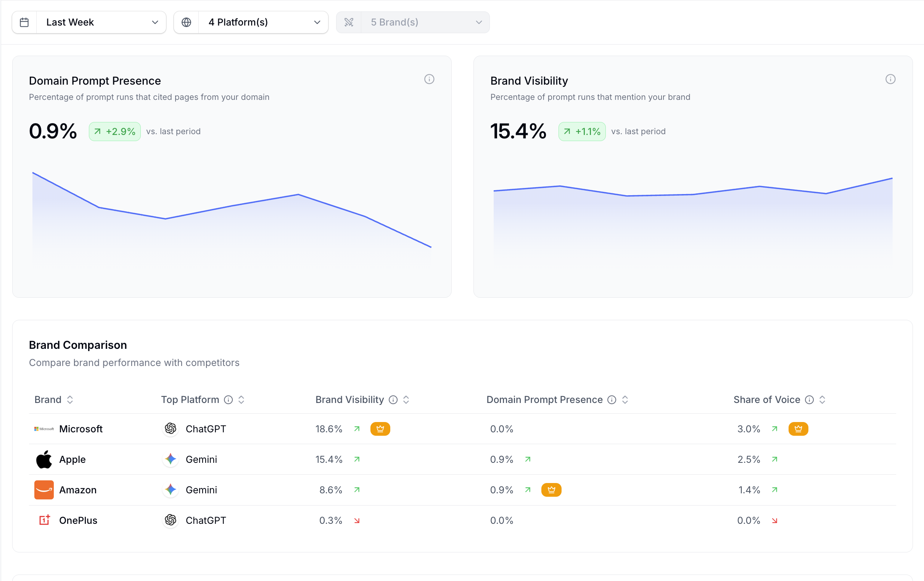
Task: Click the large 0.9% headline value
Action: coord(53,131)
